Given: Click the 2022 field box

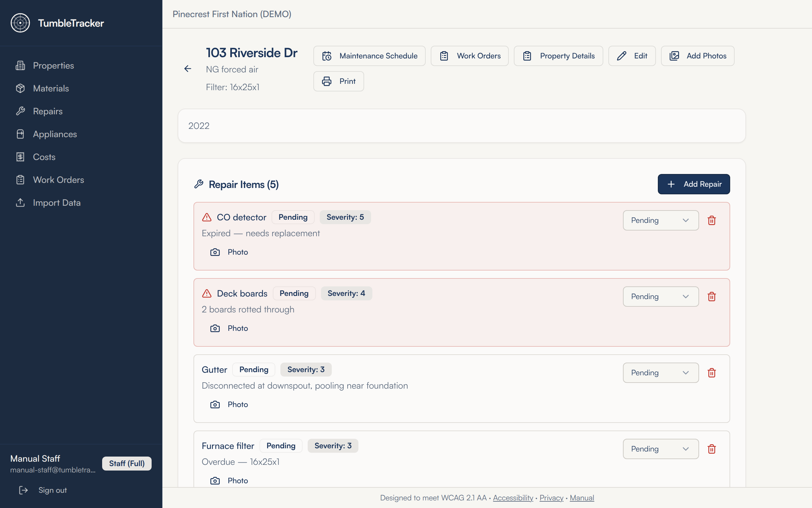Looking at the screenshot, I should point(462,126).
